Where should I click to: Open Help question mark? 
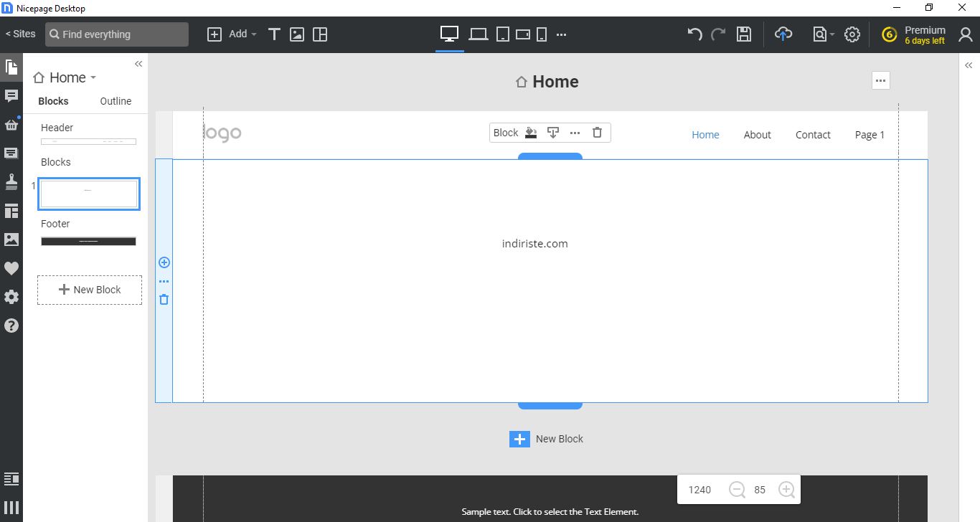[x=11, y=326]
